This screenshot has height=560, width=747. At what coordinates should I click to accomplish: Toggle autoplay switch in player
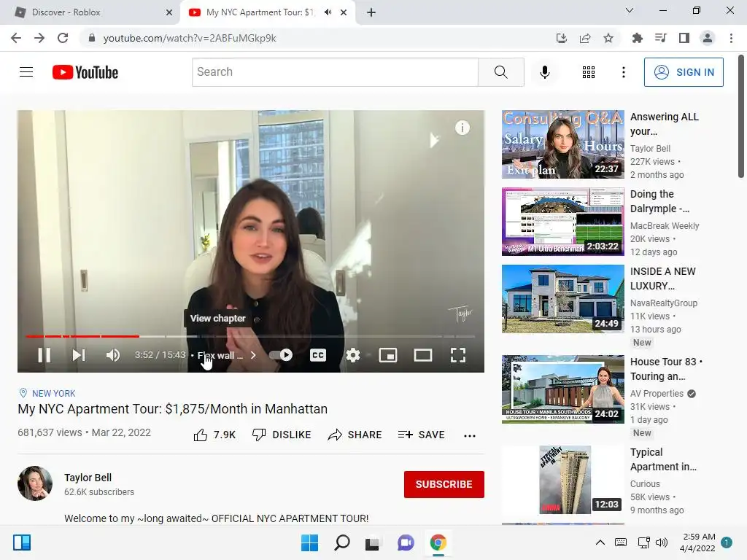281,355
